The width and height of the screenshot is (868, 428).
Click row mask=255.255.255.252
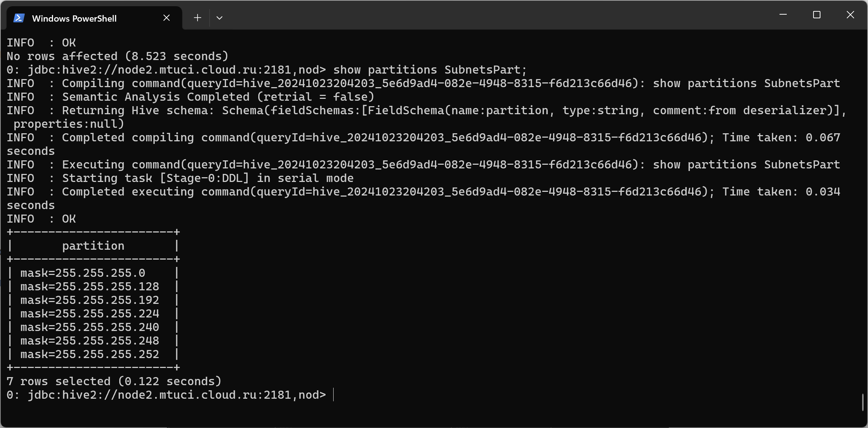93,354
